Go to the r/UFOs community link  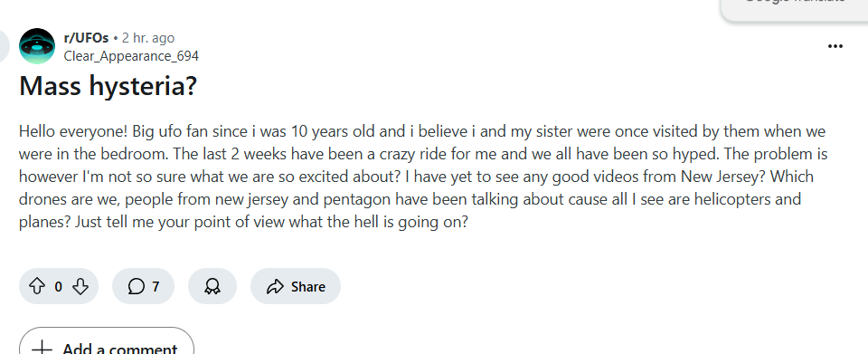click(86, 38)
